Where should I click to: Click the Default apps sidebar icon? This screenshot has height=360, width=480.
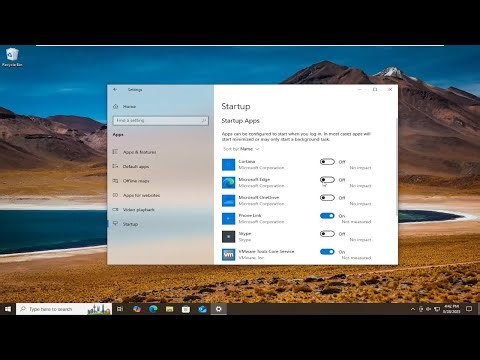coord(115,166)
